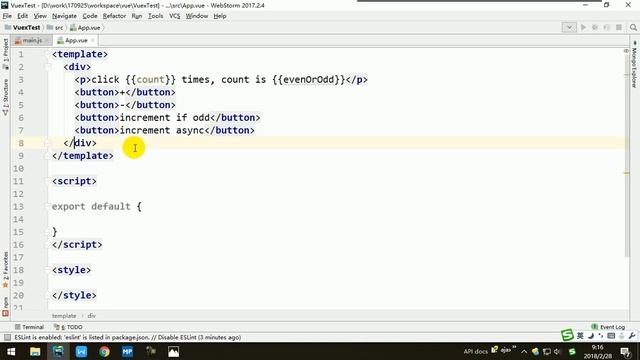640x360 pixels.
Task: Open the TODO tool window
Action: (68, 327)
